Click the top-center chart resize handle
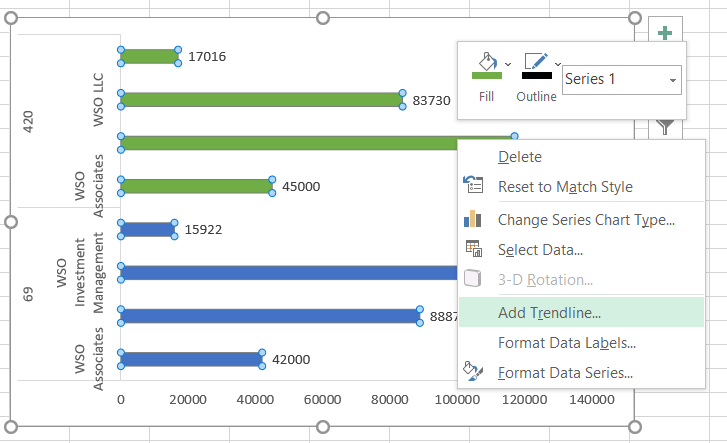Image resolution: width=727 pixels, height=443 pixels. (x=323, y=18)
